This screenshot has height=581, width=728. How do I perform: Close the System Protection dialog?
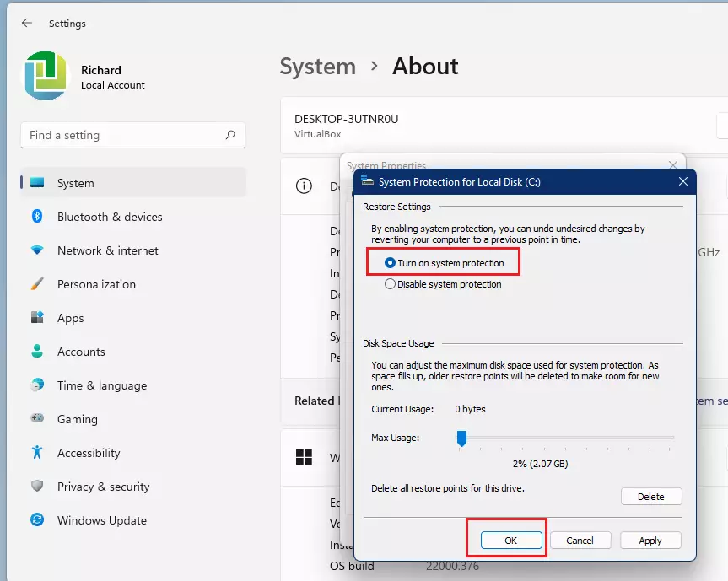[x=683, y=181]
